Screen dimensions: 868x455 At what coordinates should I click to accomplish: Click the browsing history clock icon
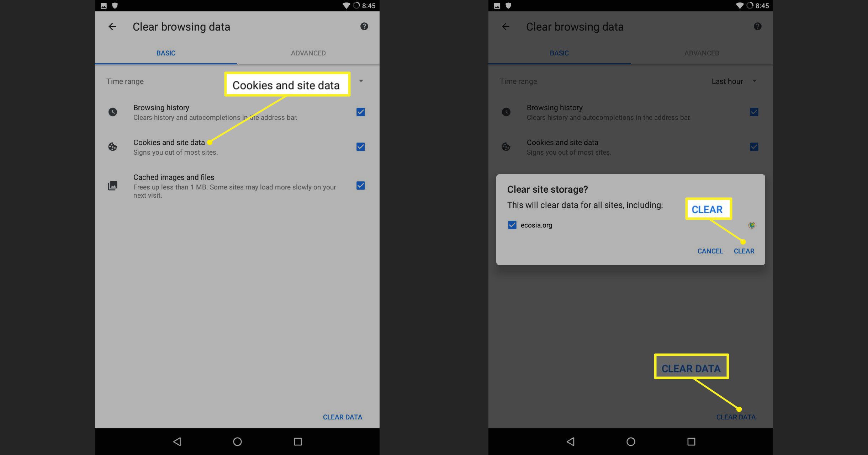(113, 111)
